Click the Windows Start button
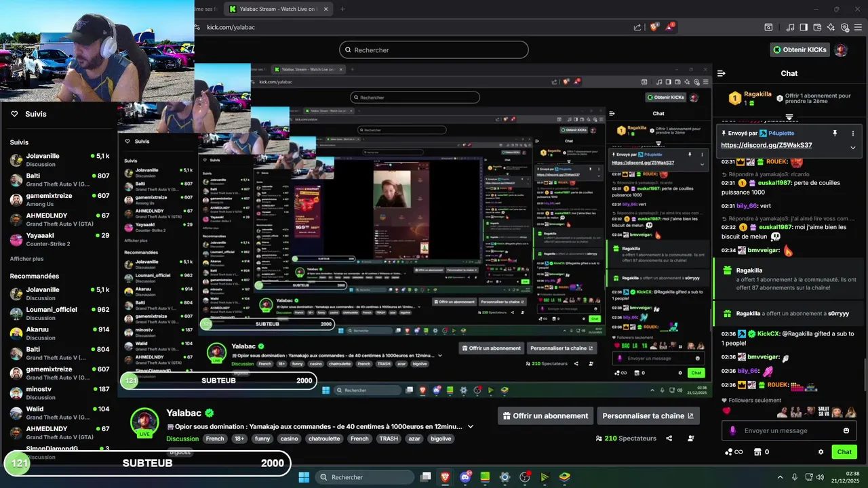 304,477
